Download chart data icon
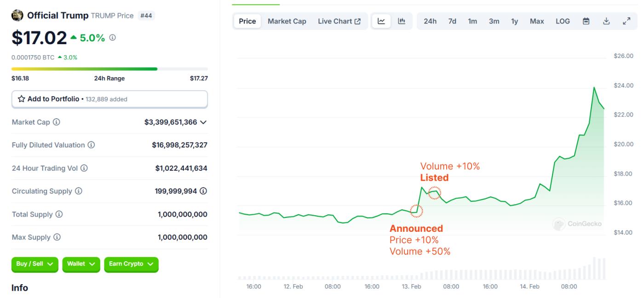This screenshot has height=298, width=644. (x=606, y=21)
